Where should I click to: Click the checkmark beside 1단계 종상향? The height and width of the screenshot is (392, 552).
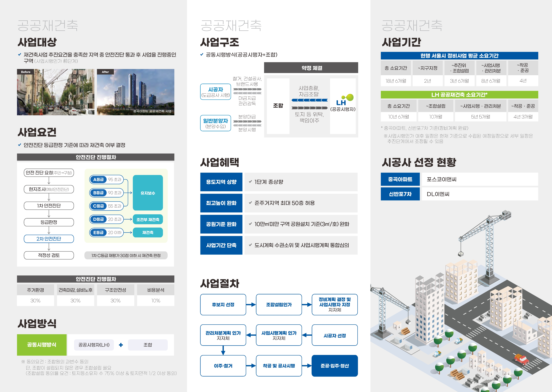pos(250,182)
